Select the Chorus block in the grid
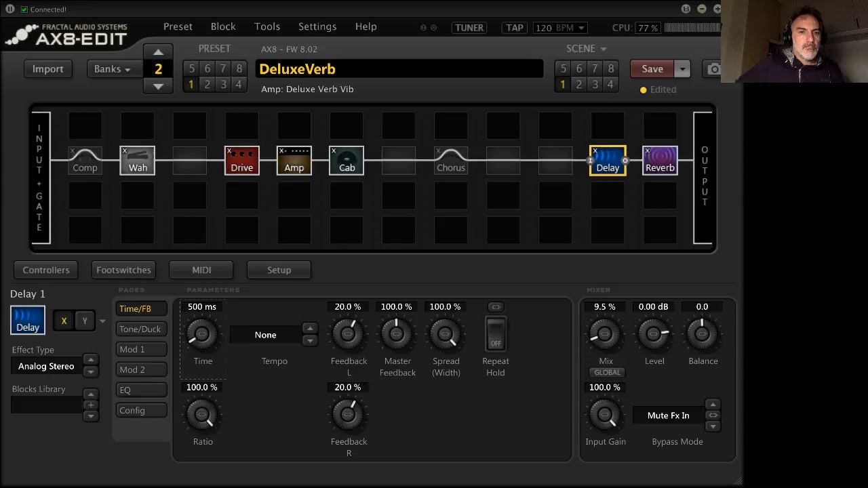868x488 pixels. coord(451,161)
